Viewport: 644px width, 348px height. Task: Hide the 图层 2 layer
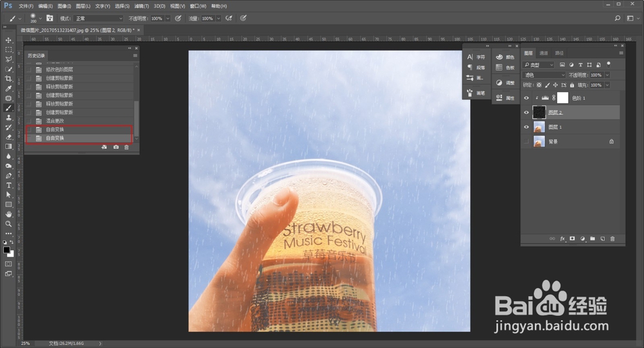point(526,113)
